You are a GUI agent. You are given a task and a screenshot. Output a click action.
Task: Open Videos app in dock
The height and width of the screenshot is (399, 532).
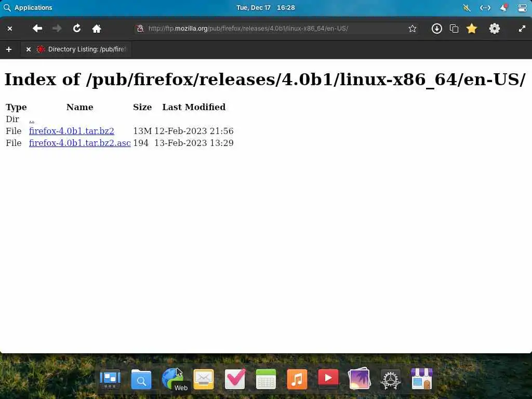tap(328, 378)
